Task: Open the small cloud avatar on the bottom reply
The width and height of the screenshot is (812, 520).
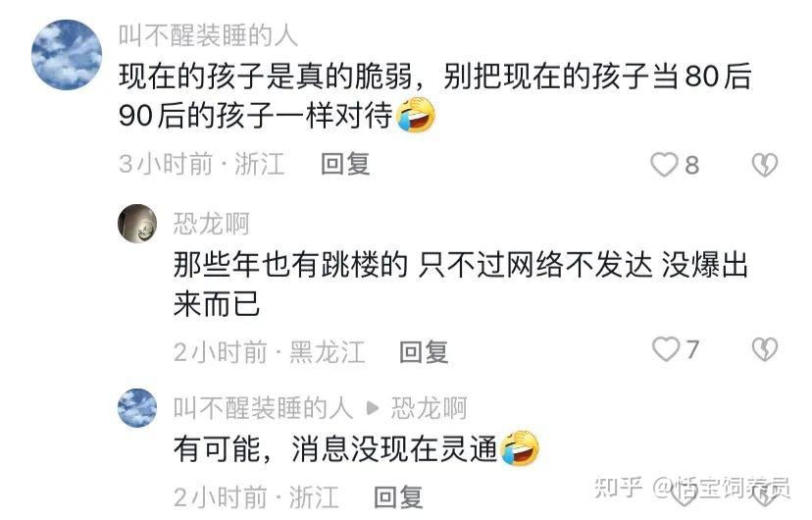Action: [x=137, y=408]
